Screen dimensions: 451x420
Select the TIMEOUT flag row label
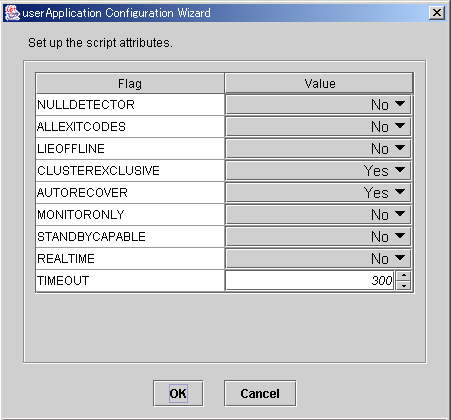pyautogui.click(x=63, y=281)
